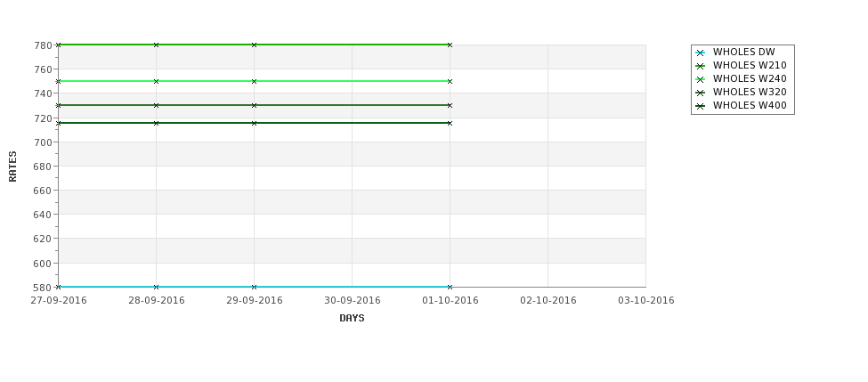Click the 716 data point on 29-09-2016

254,123
